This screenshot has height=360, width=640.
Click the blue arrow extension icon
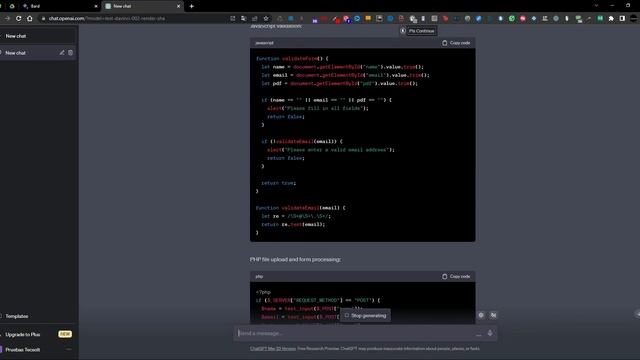357,18
